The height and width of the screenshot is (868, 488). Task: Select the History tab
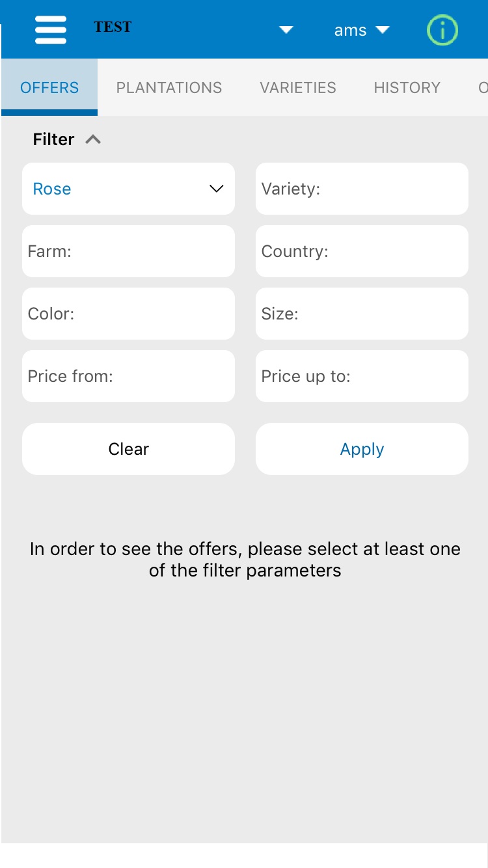[407, 88]
